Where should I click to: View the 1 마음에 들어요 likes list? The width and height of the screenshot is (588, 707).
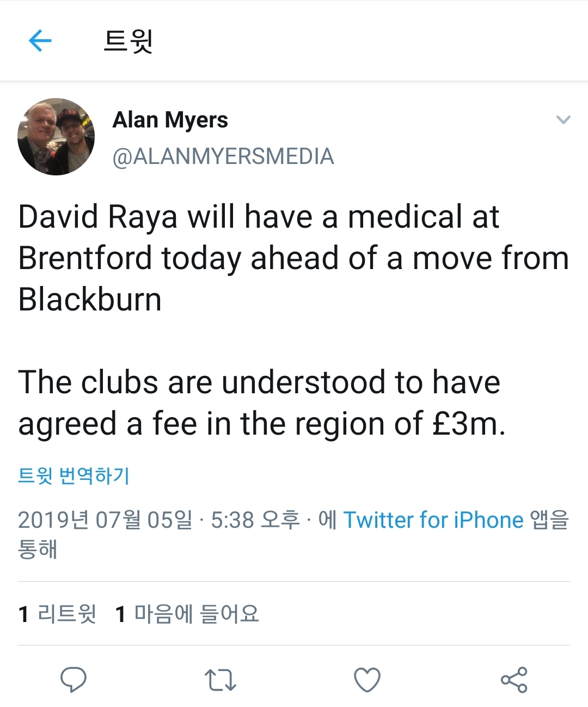pyautogui.click(x=187, y=614)
